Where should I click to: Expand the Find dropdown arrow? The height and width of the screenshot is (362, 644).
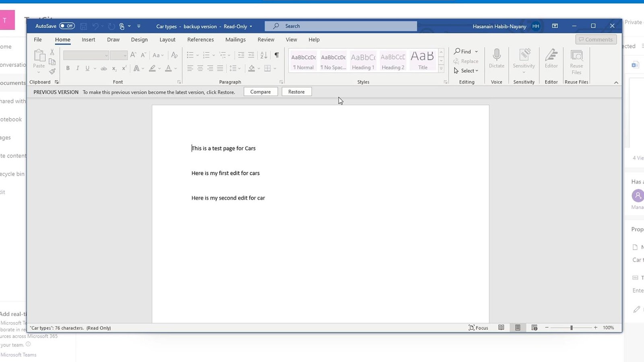click(x=477, y=51)
